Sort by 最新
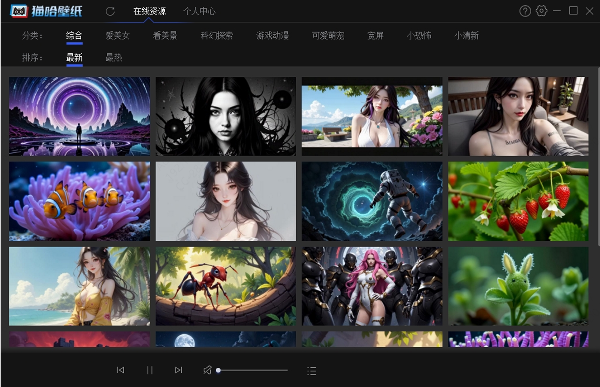 [74, 57]
